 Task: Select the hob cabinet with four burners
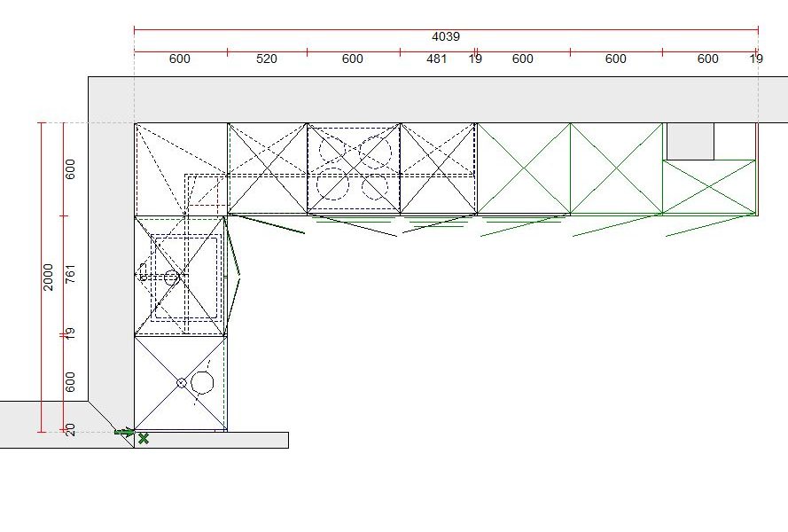point(354,168)
